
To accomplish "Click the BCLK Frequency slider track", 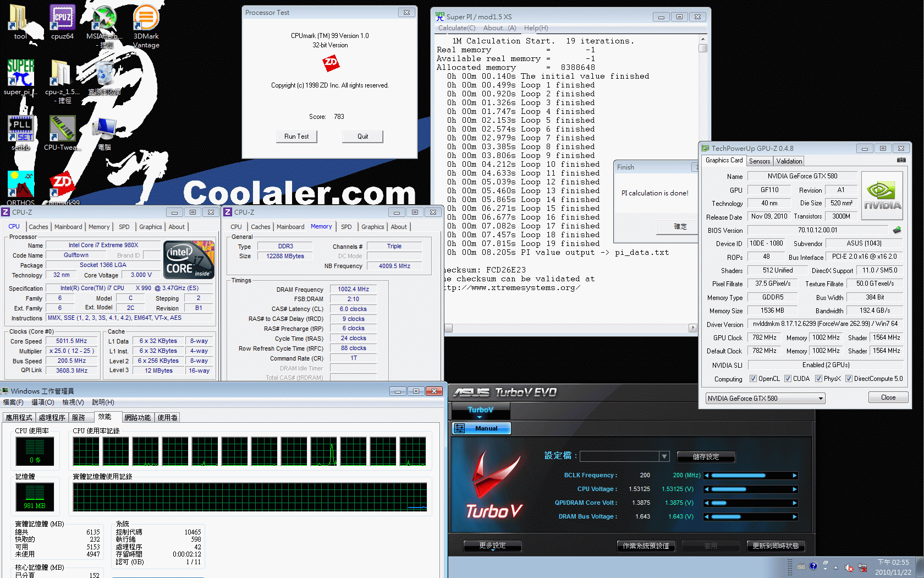I will (x=750, y=476).
